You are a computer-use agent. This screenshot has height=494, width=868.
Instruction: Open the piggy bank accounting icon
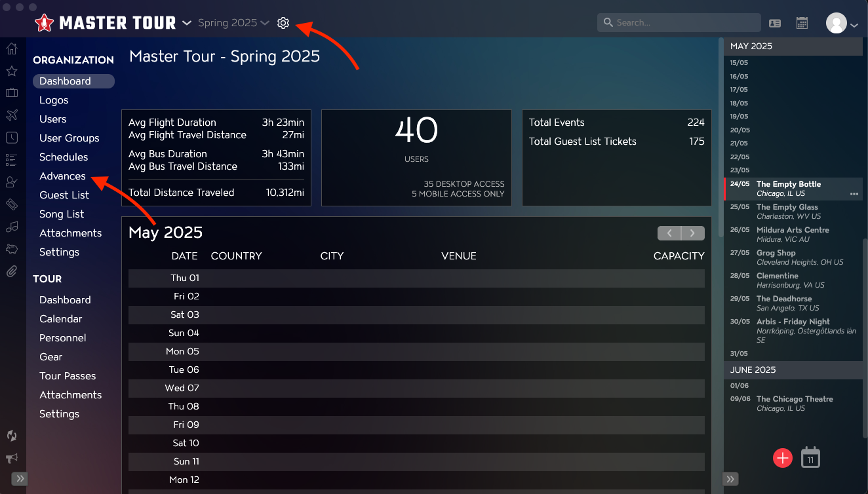pyautogui.click(x=11, y=249)
